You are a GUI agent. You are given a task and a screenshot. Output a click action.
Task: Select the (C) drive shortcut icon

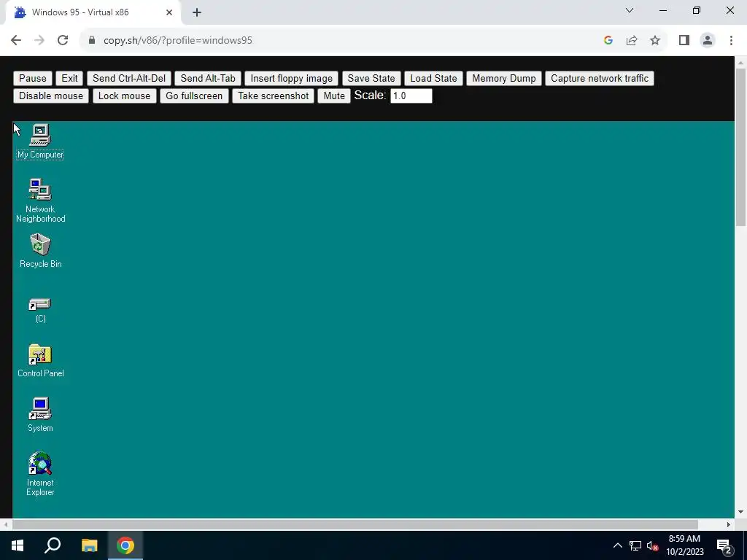[40, 310]
